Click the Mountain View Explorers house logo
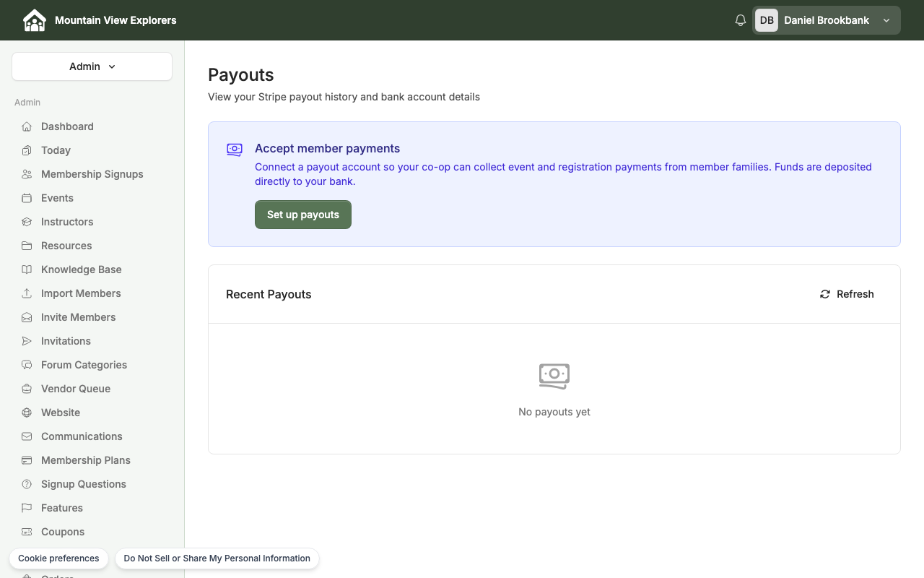This screenshot has width=924, height=578. pyautogui.click(x=34, y=20)
